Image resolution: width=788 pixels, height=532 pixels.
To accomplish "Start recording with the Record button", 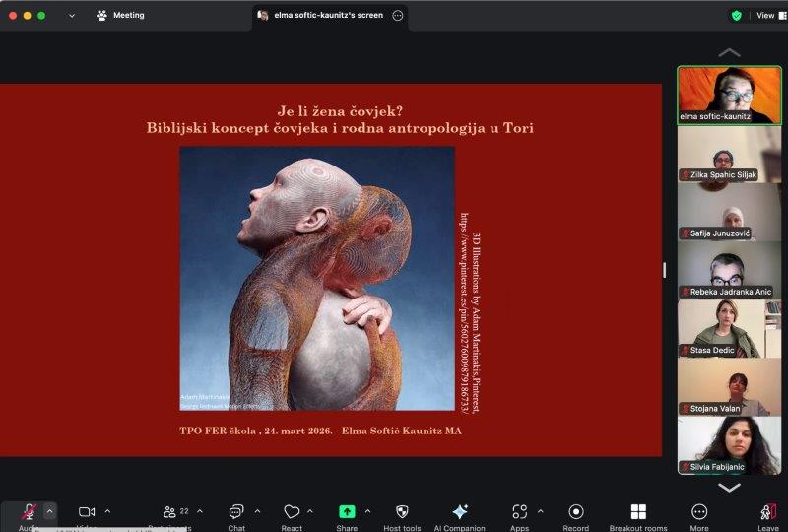I will (576, 512).
